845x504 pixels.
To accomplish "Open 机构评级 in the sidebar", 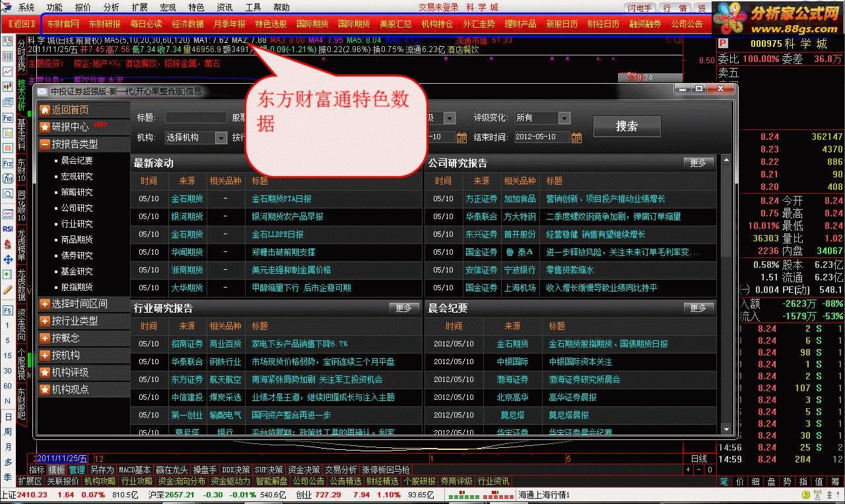I will point(70,372).
